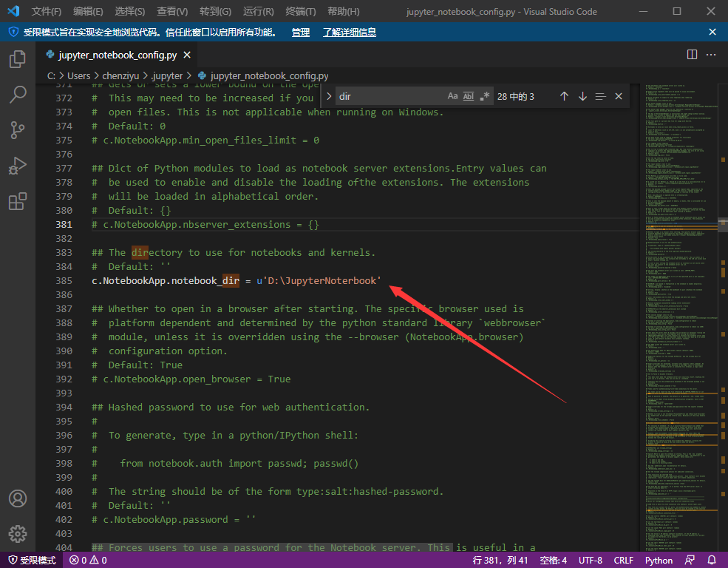Open the Accounts menu icon
Screen dimensions: 728x568
coord(18,498)
